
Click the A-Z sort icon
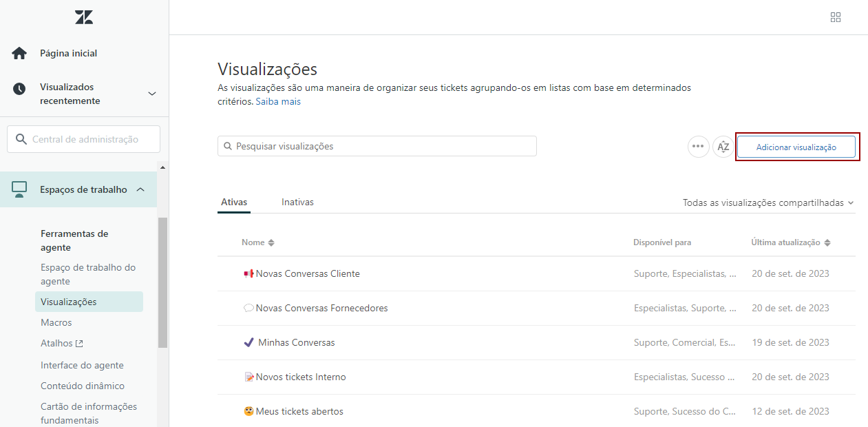pos(723,146)
